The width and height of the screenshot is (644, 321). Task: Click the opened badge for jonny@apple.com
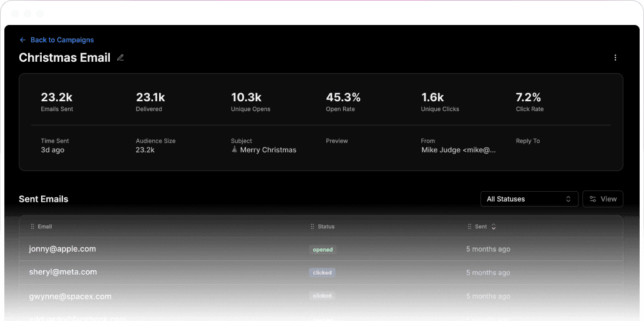coord(323,250)
